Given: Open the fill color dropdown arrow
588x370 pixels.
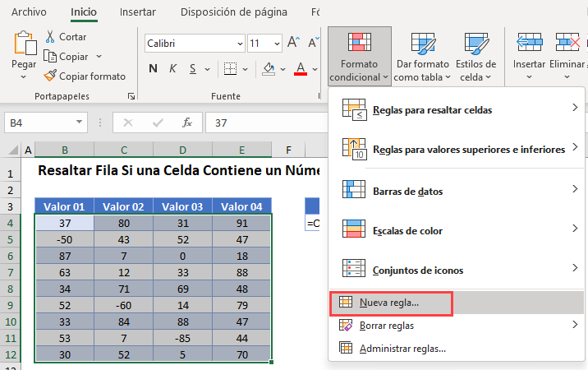Looking at the screenshot, I should (283, 69).
